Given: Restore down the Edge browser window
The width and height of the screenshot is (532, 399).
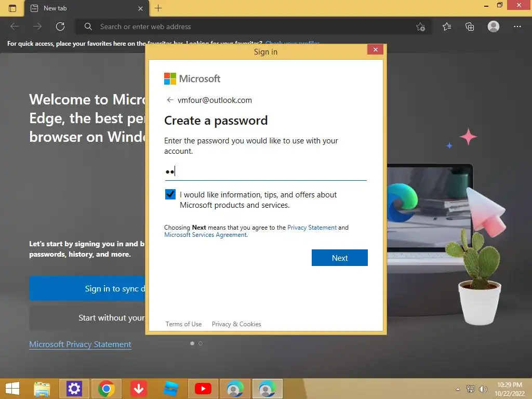Looking at the screenshot, I should point(499,5).
